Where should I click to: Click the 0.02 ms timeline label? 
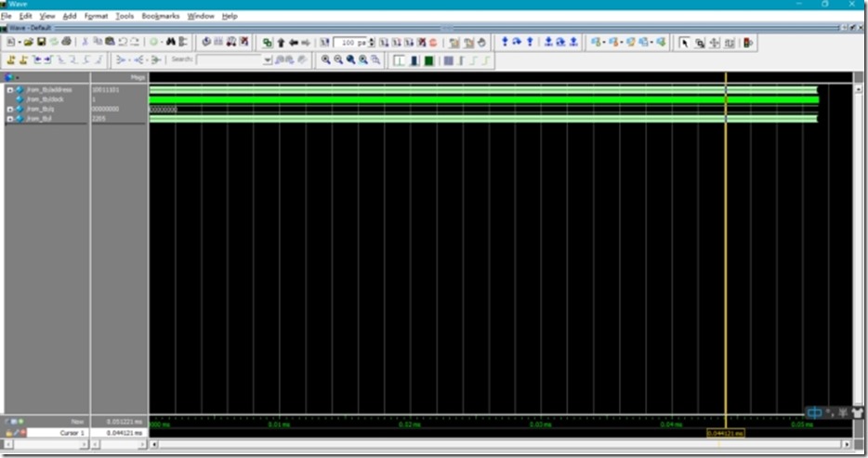click(x=410, y=425)
